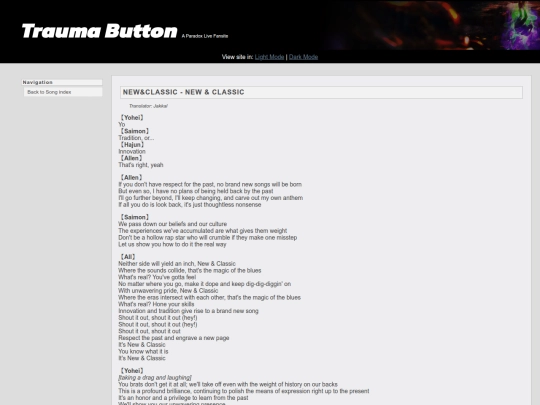The width and height of the screenshot is (540, 405).
Task: Select 'Where the sounds collide' lyric line
Action: [190, 270]
